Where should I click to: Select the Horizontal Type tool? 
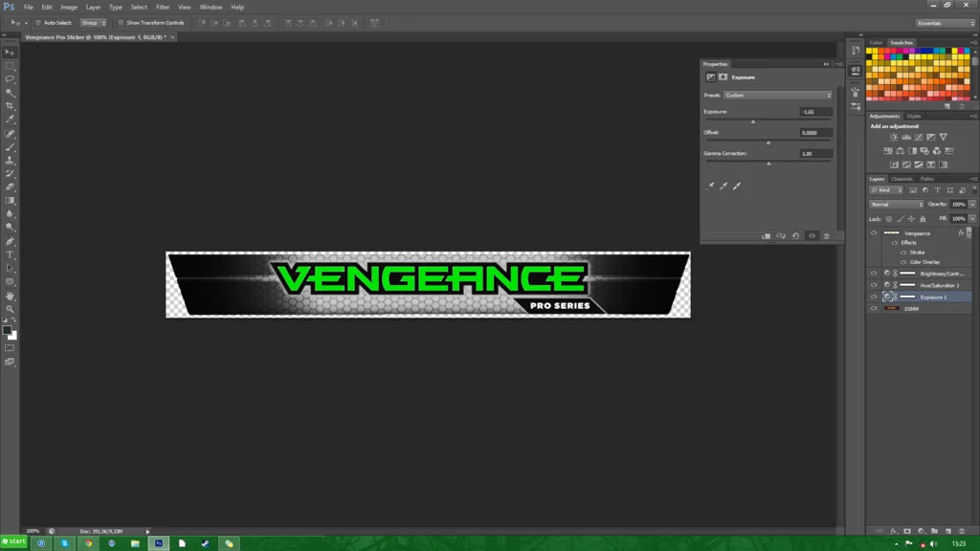pos(10,254)
